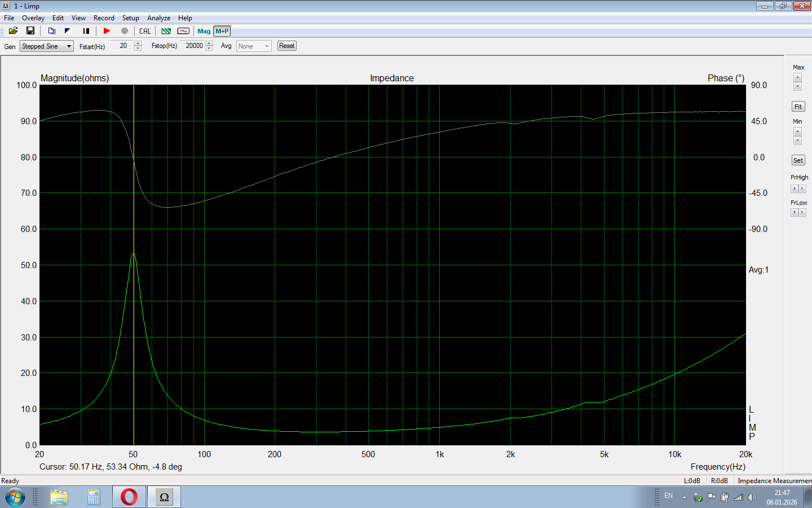
Task: Click inside the Fstart(Hz) value field
Action: pos(120,46)
